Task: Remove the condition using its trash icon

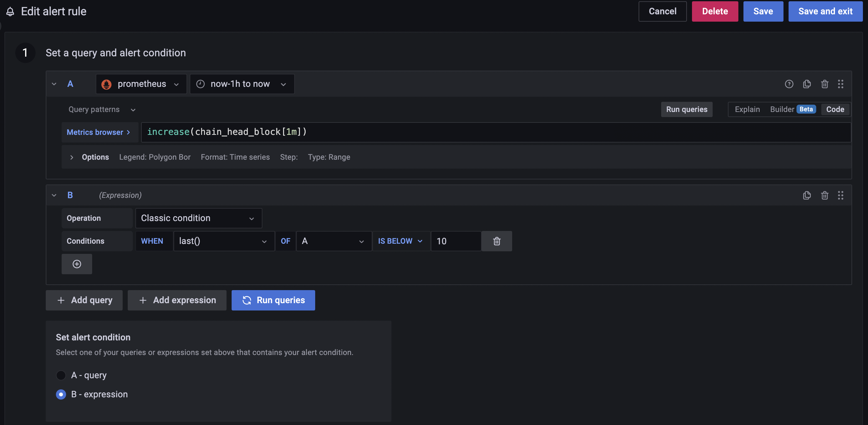Action: point(496,241)
